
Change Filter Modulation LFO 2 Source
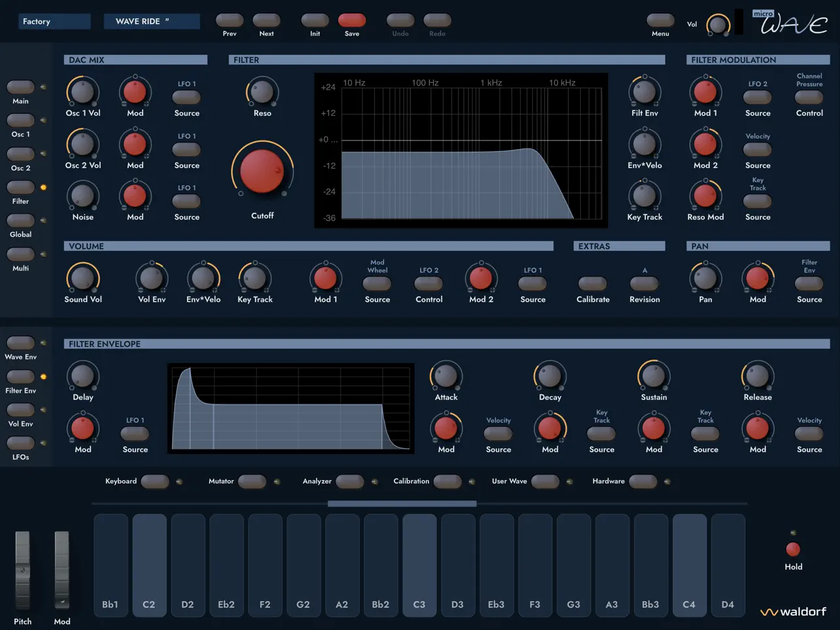pos(758,97)
